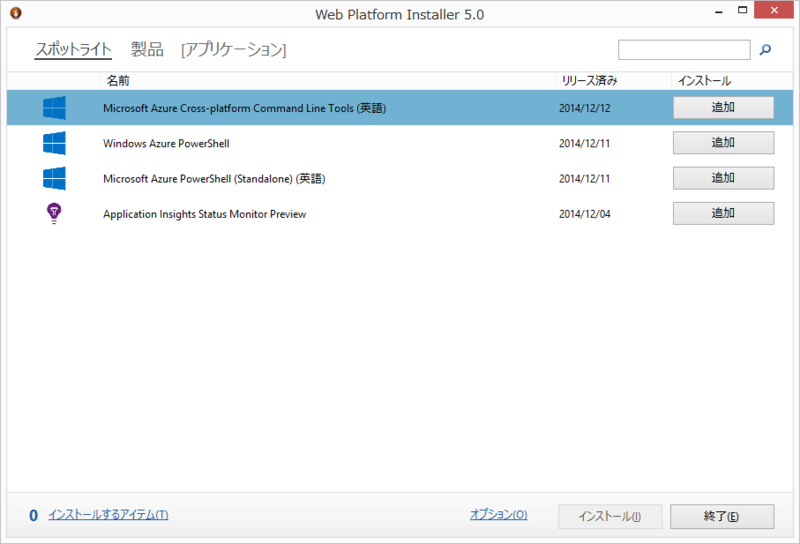
Task: Add Application Insights Status Monitor Preview
Action: point(723,213)
